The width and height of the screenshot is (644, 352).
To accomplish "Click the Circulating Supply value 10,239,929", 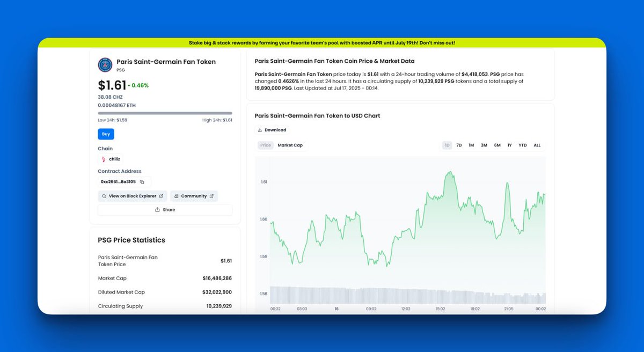I will (219, 306).
